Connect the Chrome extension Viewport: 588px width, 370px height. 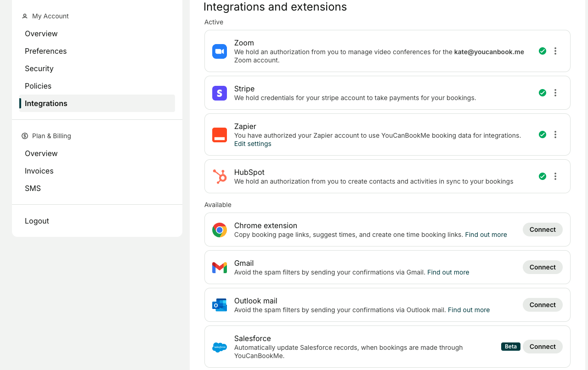[x=543, y=230]
